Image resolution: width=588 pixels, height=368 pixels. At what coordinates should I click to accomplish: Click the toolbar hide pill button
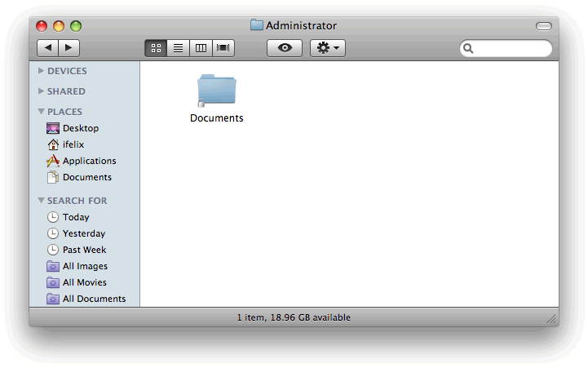[x=543, y=26]
